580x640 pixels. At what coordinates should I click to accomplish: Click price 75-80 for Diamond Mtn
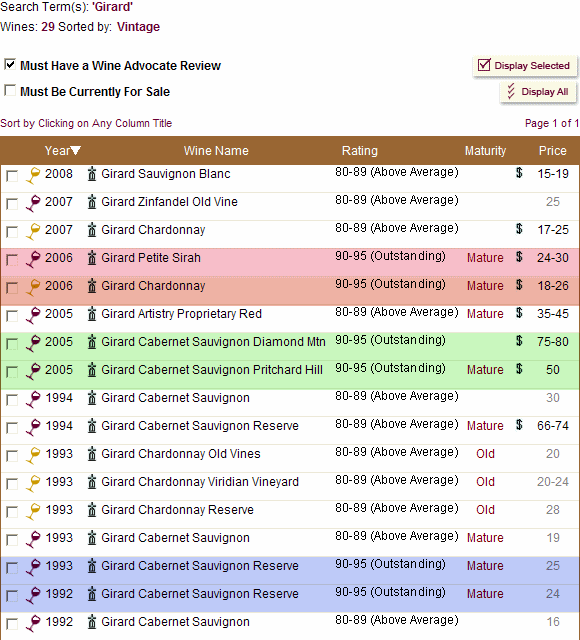(x=553, y=342)
